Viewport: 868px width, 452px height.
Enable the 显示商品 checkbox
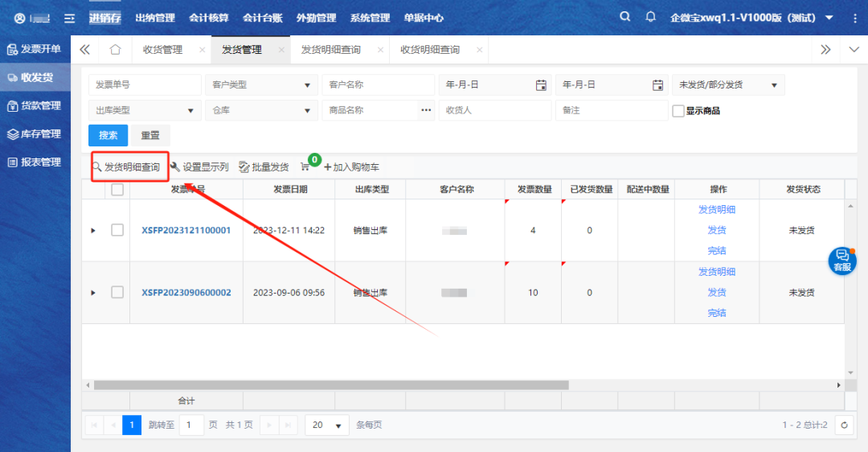click(678, 111)
